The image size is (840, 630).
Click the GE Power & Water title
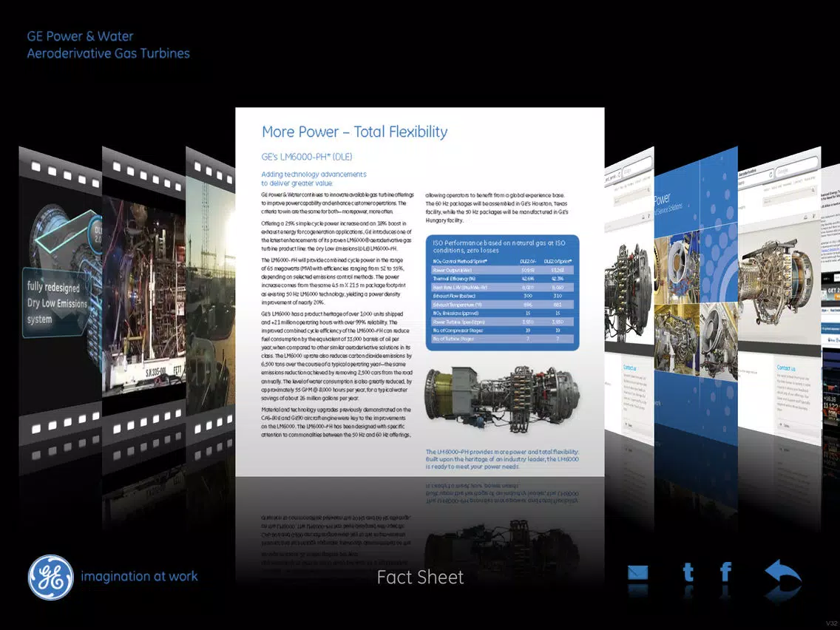click(x=81, y=36)
